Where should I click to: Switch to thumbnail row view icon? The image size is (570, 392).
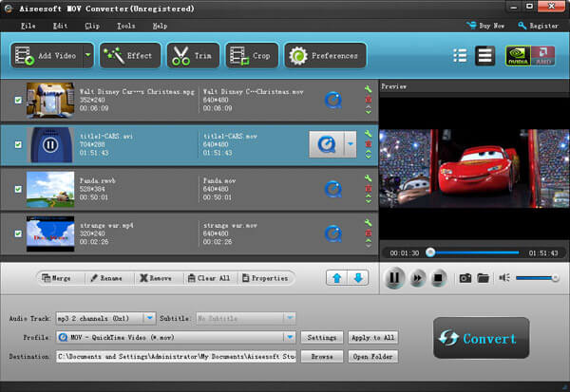point(484,56)
